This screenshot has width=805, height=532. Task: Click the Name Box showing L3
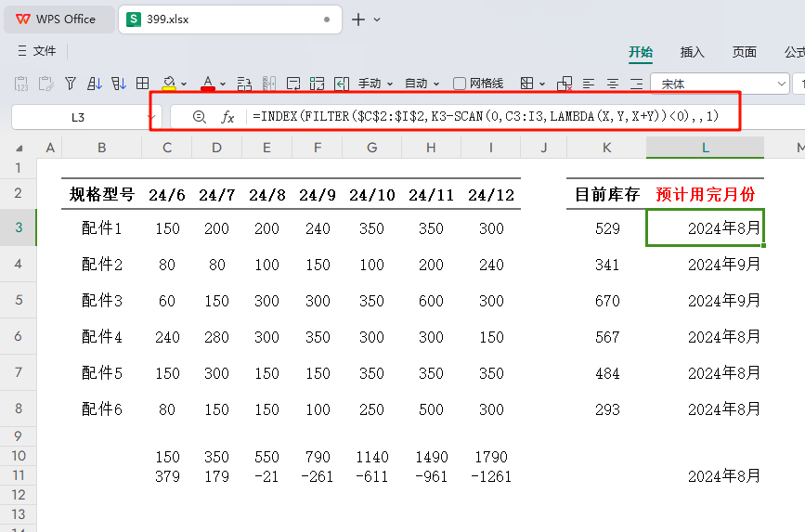[78, 118]
